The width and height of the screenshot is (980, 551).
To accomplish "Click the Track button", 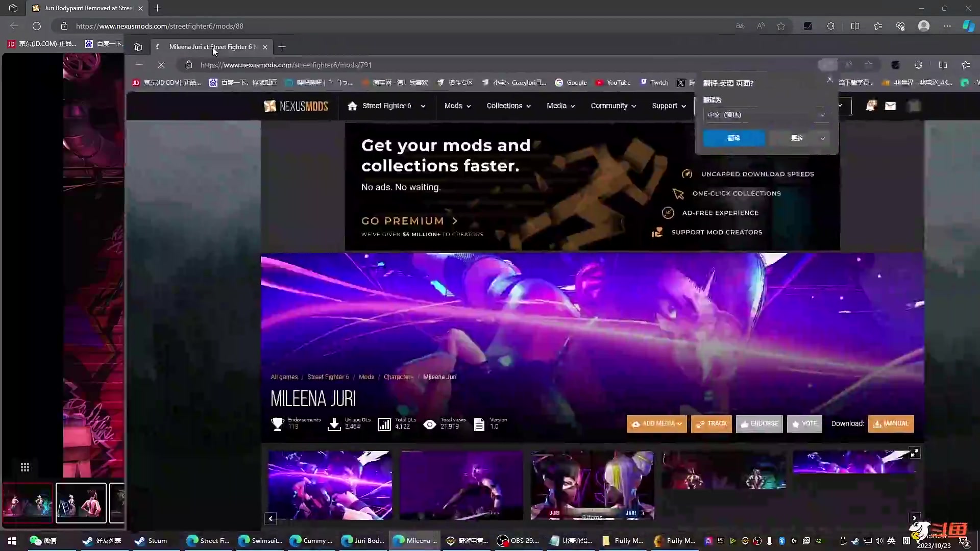I will coord(712,423).
